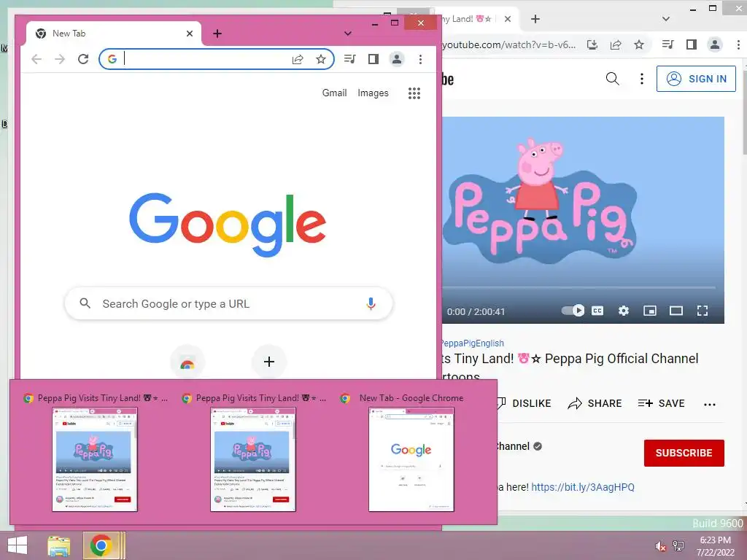Click muted volume tray icon
Viewport: 747px width, 560px height.
659,546
